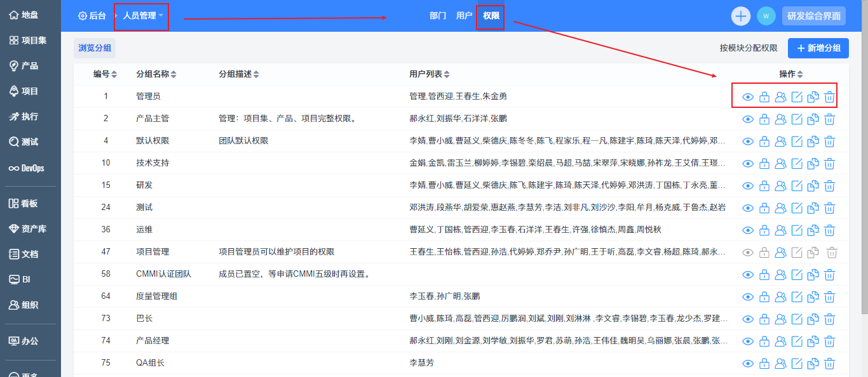Click the delete trash icon for 管理员 row

coord(829,97)
